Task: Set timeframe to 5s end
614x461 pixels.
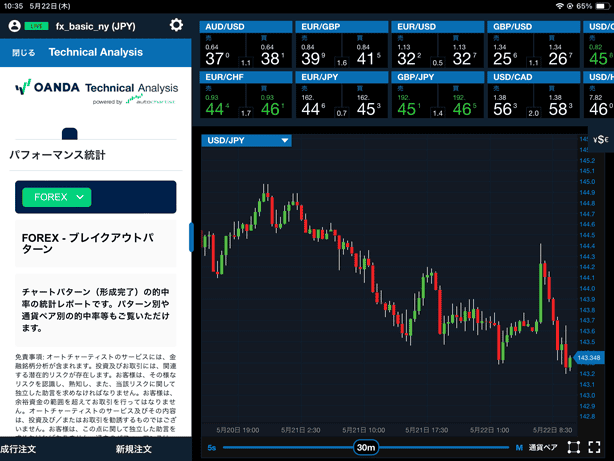Action: click(x=211, y=448)
